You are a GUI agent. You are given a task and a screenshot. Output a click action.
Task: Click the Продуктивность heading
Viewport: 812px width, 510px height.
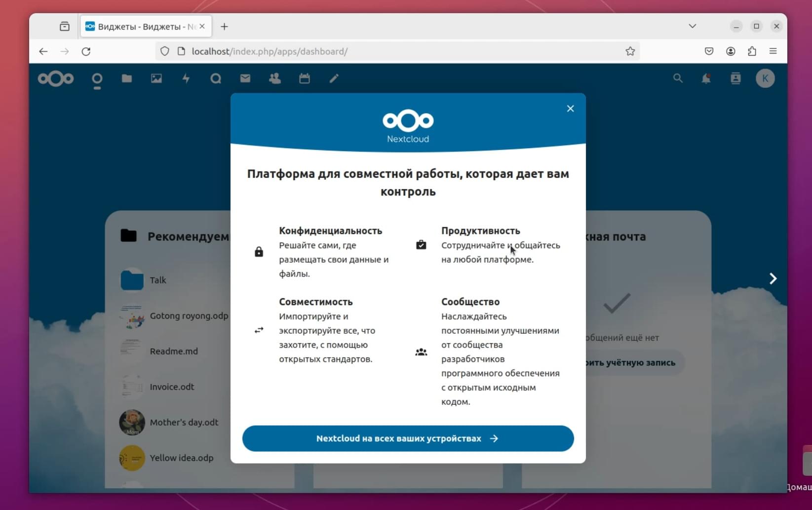point(480,231)
